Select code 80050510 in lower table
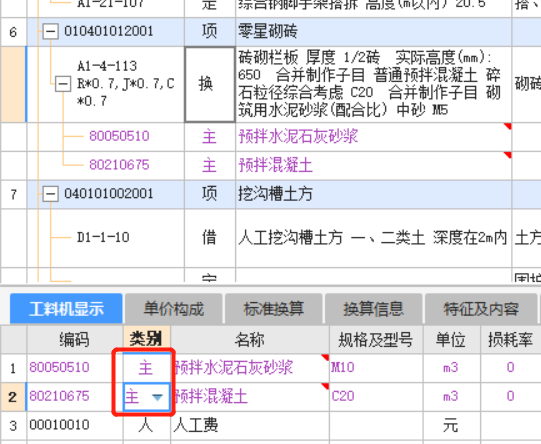This screenshot has width=541, height=444. (59, 367)
